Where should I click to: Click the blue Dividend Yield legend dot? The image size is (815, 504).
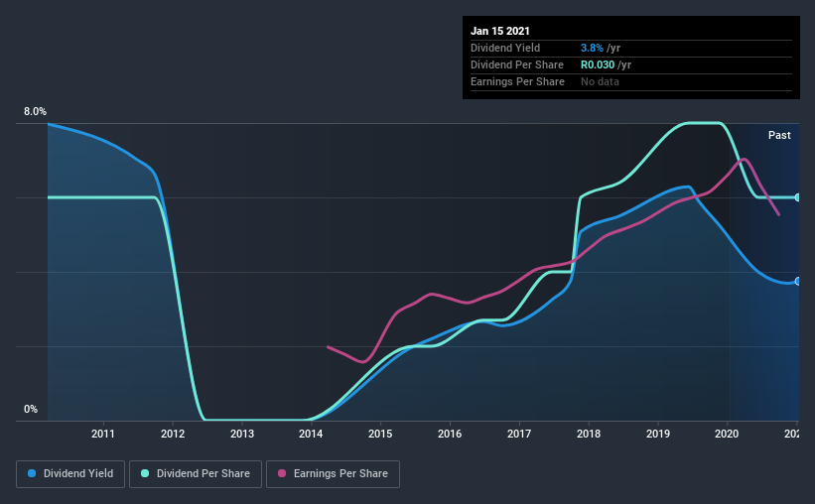coord(32,473)
